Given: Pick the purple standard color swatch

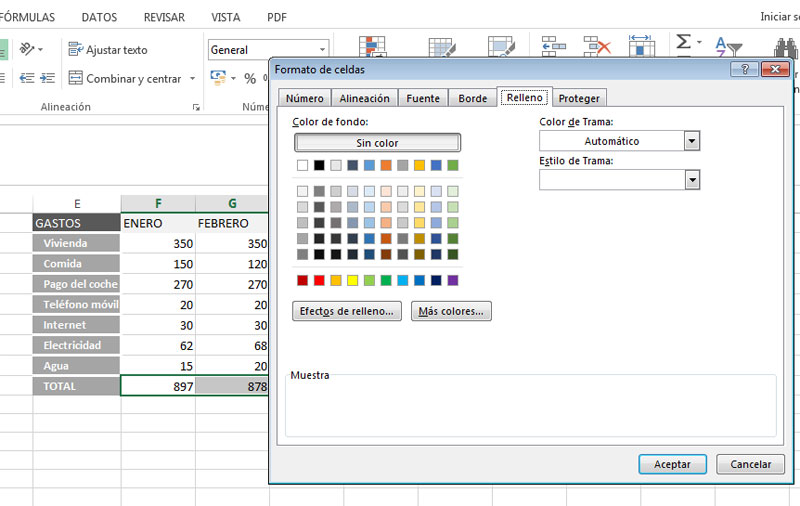Looking at the screenshot, I should click(453, 280).
